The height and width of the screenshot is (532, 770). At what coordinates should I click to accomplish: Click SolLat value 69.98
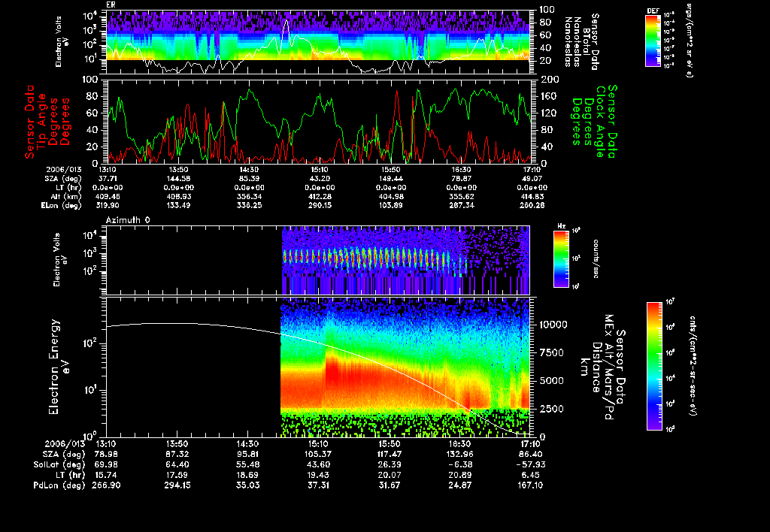106,464
